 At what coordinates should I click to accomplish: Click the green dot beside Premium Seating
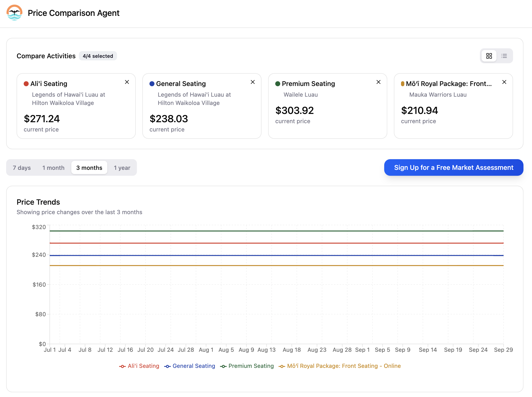click(x=278, y=84)
